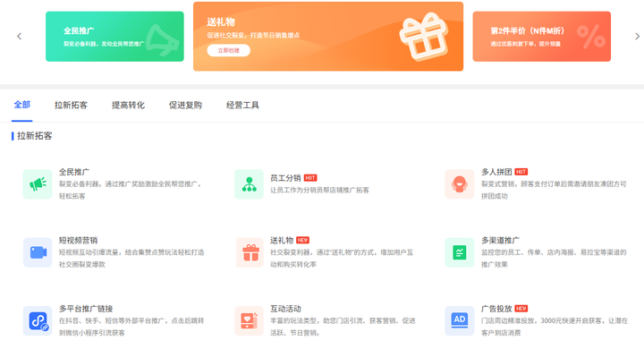Go to next banner with right arrow
The width and height of the screenshot is (644, 349).
click(637, 36)
